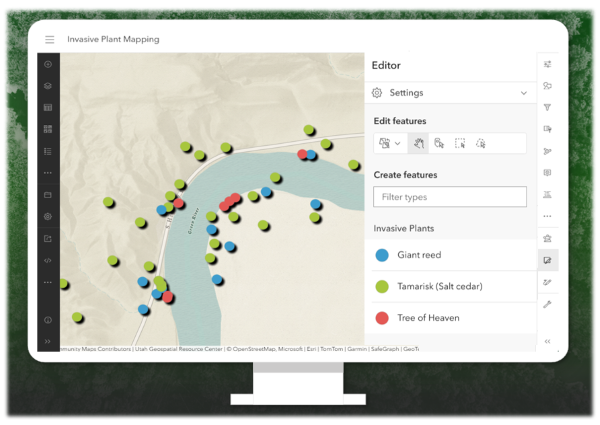This screenshot has width=600, height=425.
Task: Click the icon just above the highlighted Edit icon
Action: [x=548, y=239]
